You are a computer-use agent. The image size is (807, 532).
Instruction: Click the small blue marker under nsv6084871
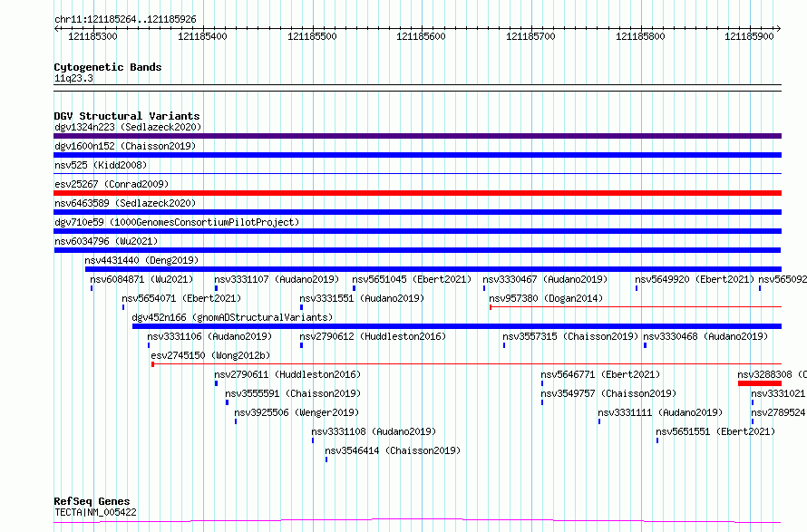click(92, 288)
